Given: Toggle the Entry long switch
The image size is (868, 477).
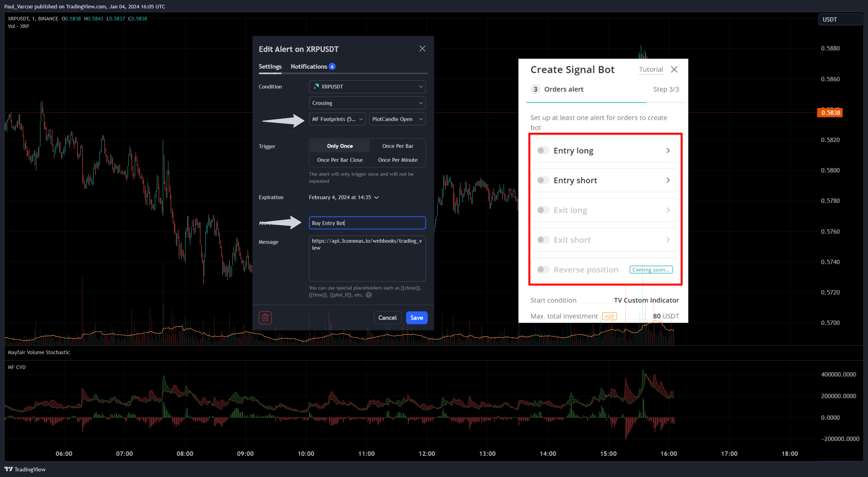Looking at the screenshot, I should pos(543,150).
